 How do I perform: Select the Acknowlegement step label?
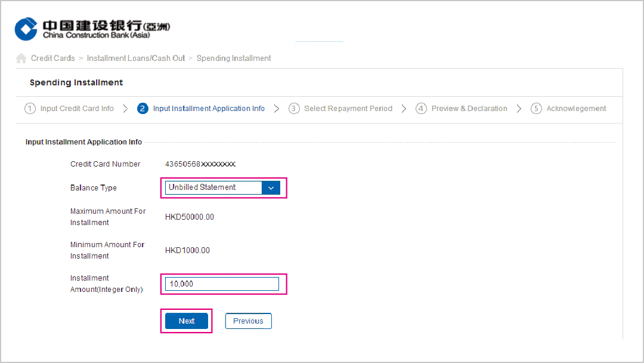point(576,109)
